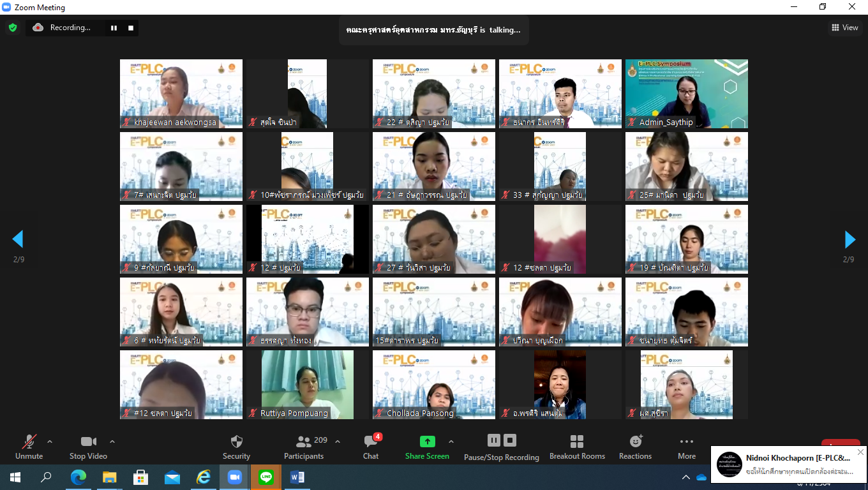
Task: Open Reactions menu
Action: (635, 447)
